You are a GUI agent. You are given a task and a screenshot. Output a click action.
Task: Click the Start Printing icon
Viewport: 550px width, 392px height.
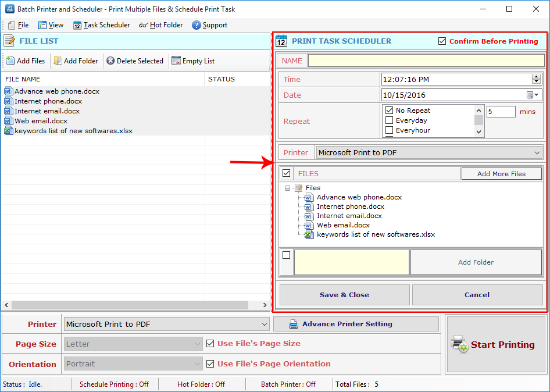459,344
